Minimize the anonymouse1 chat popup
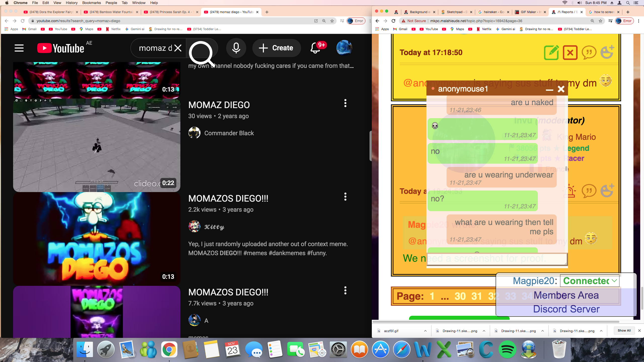The height and width of the screenshot is (362, 644). coord(549,90)
